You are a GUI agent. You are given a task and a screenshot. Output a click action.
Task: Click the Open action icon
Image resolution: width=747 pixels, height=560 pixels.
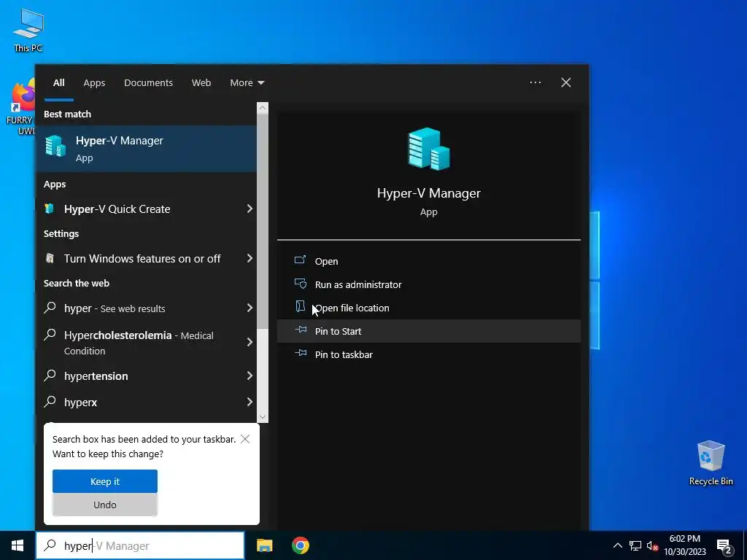click(300, 260)
